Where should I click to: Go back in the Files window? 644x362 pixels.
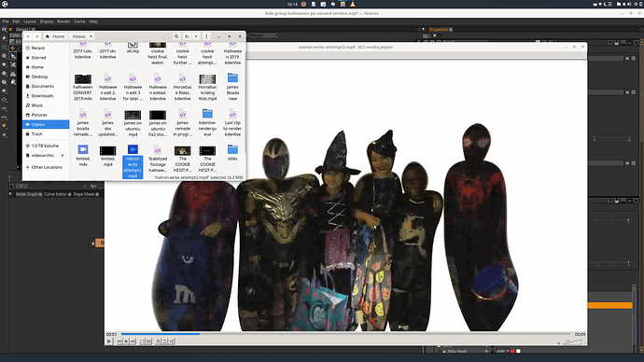click(x=28, y=36)
